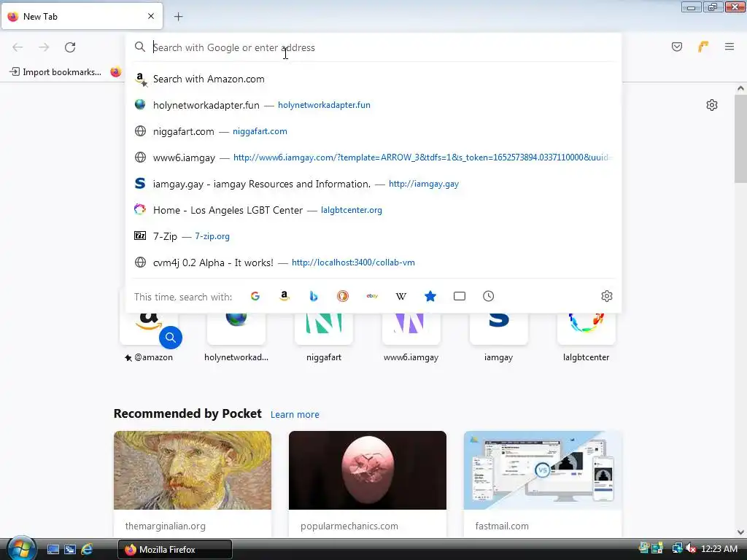Click the network tray icon
The width and height of the screenshot is (747, 560).
coord(677,548)
